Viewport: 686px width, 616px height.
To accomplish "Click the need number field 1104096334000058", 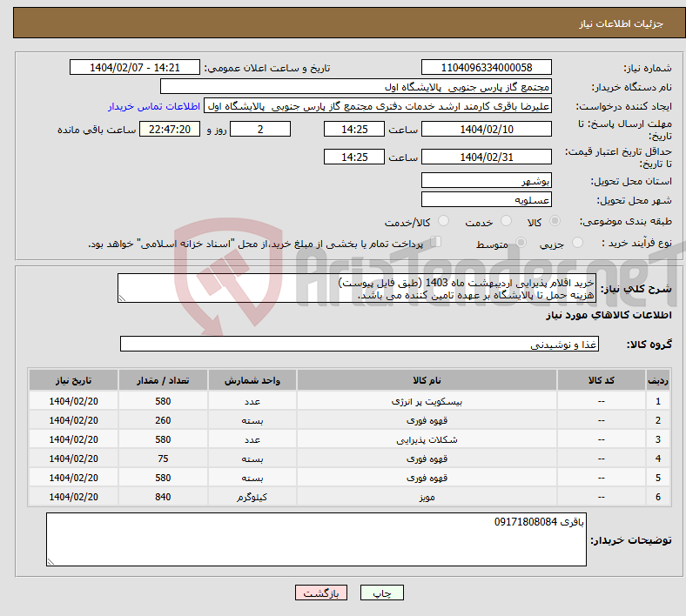I will point(486,67).
